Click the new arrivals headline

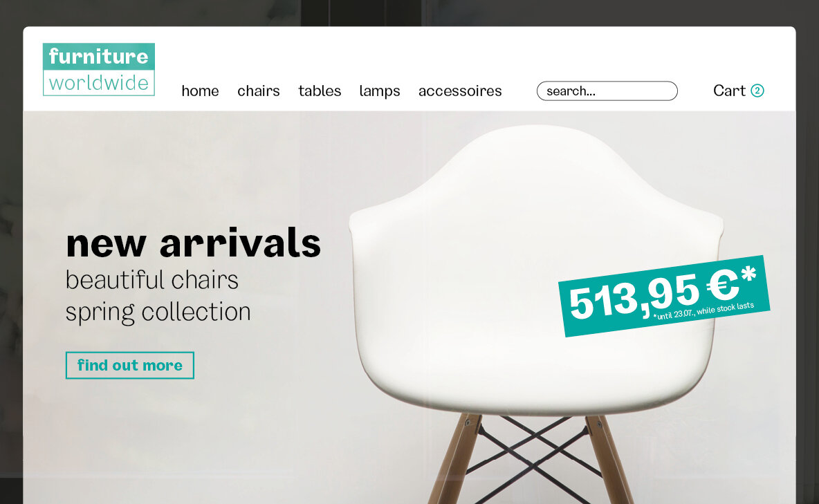(193, 243)
